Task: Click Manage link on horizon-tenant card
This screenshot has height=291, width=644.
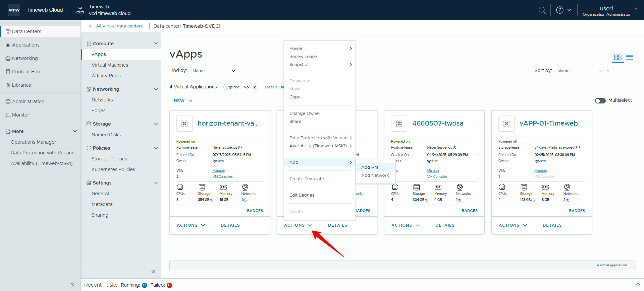Action: coord(218,171)
